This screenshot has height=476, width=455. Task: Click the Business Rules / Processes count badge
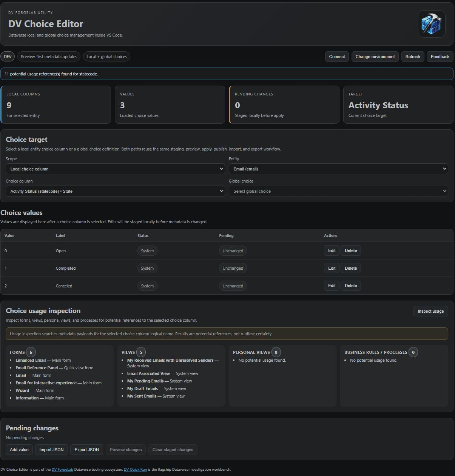(x=413, y=352)
